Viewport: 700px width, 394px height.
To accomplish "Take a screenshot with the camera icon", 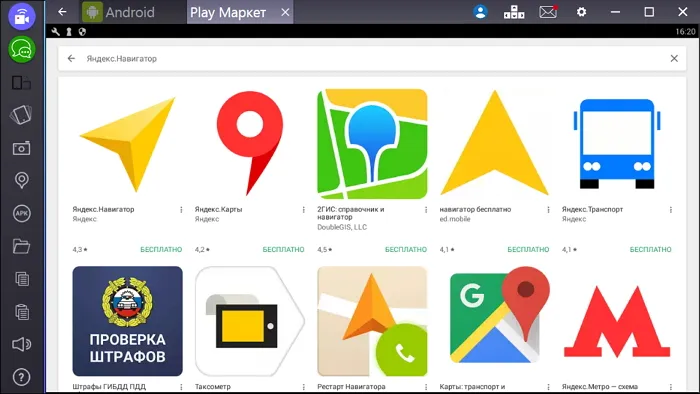I will point(21,148).
